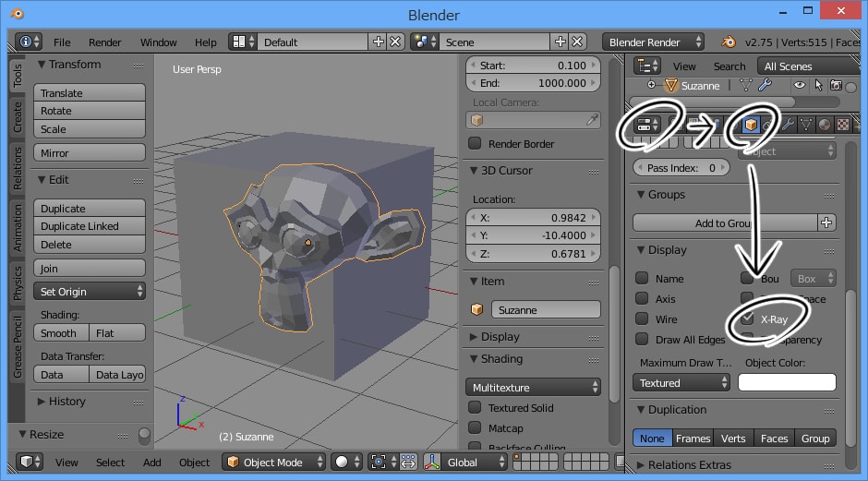Open the Properties editor type icon
This screenshot has width=868, height=481.
point(647,125)
